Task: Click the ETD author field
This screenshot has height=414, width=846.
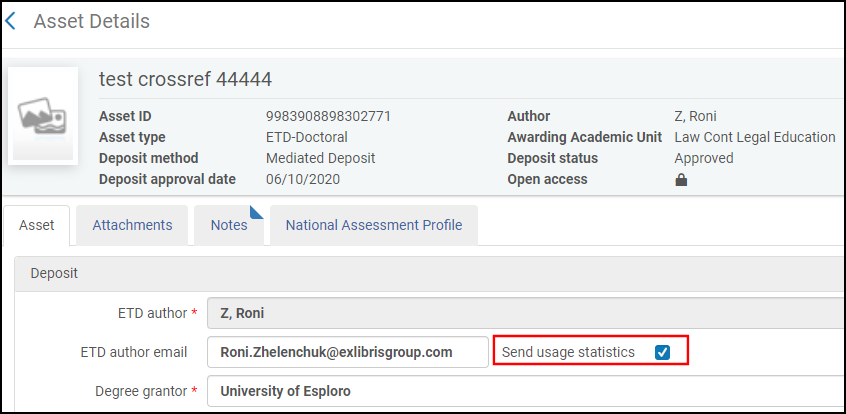Action: pyautogui.click(x=520, y=314)
